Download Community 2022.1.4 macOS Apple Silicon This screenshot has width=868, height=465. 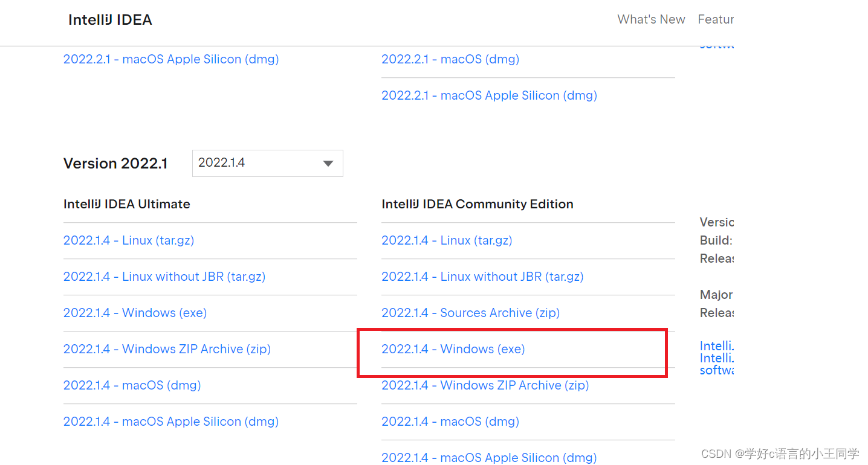tap(489, 458)
